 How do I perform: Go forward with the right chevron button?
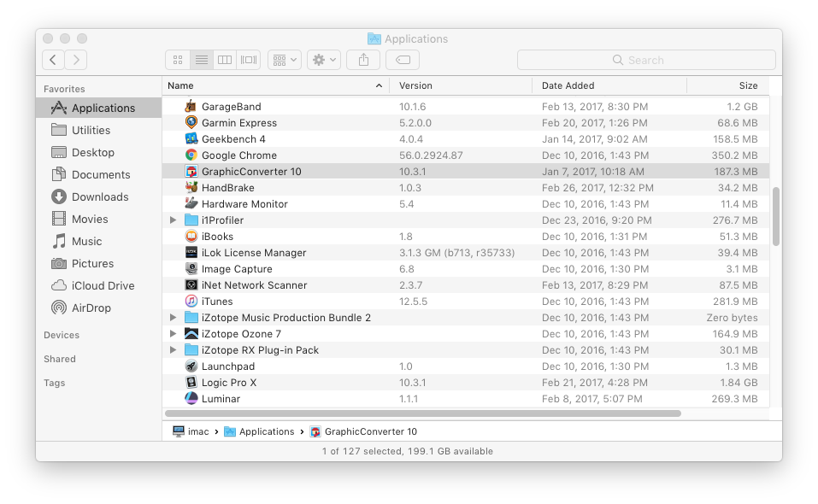[76, 60]
